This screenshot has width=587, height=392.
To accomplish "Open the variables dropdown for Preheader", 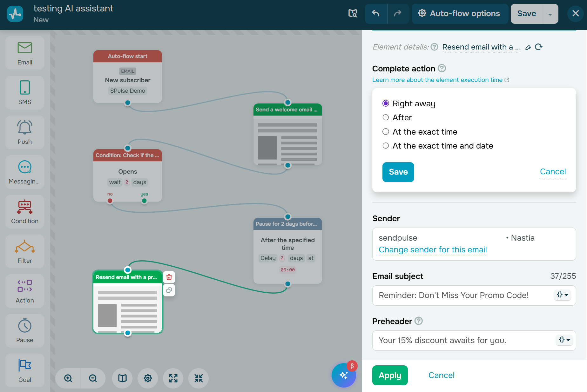I will 564,340.
